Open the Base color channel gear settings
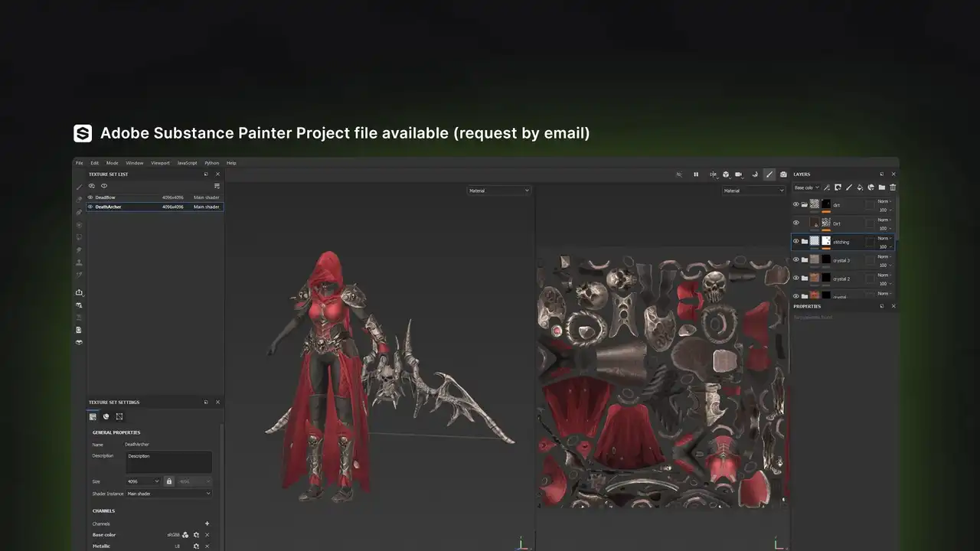 [x=196, y=535]
